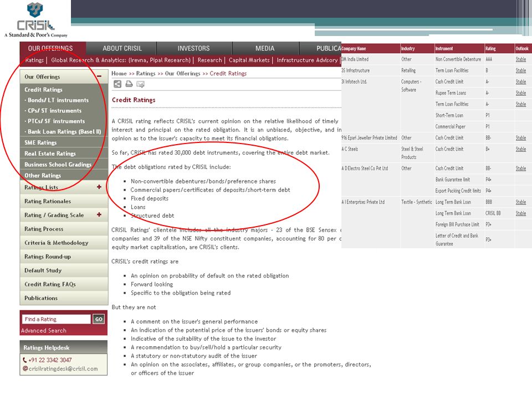This screenshot has height=399, width=532.
Task: Click Stable outlook link for 3S Infrastructure
Action: point(521,70)
